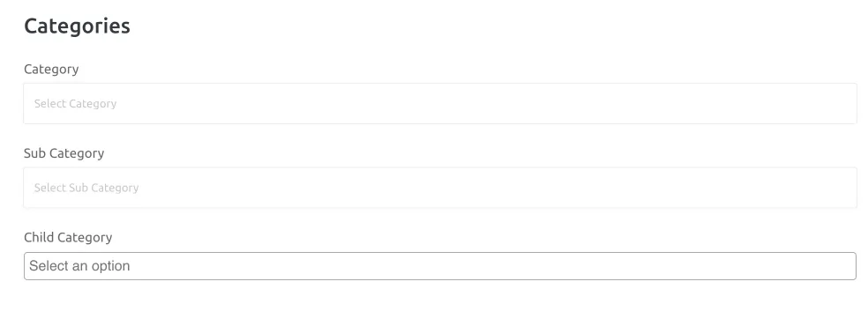Open the Category dropdown

pos(440,103)
